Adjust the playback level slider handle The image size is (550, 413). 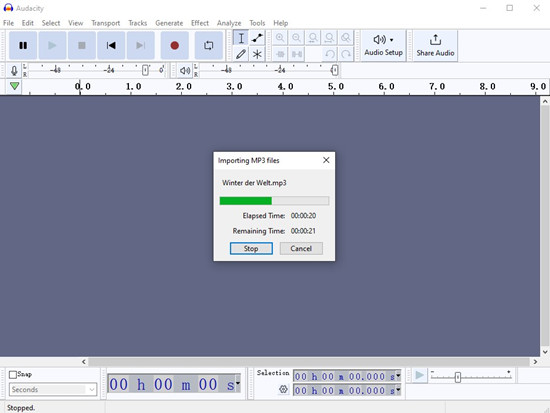pyautogui.click(x=335, y=70)
